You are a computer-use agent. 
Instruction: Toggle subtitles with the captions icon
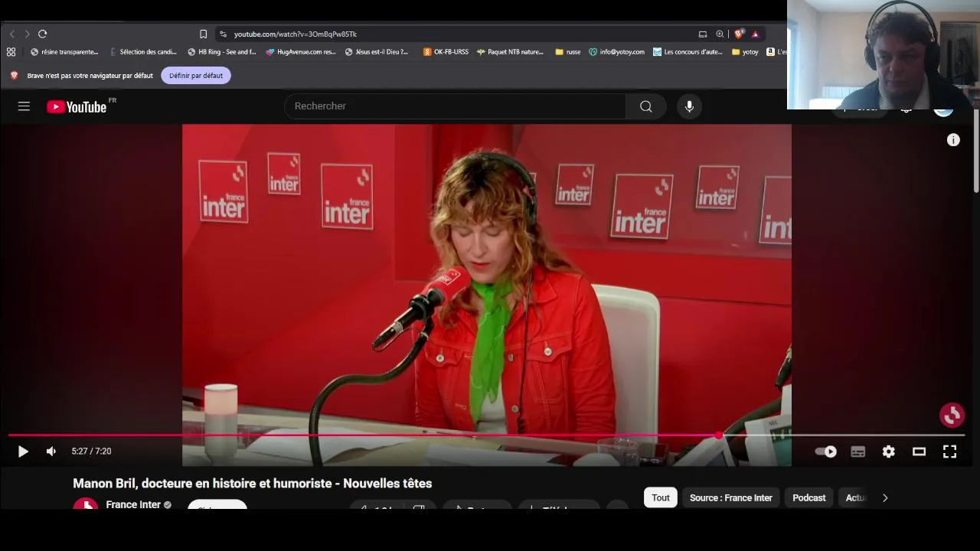coord(857,452)
